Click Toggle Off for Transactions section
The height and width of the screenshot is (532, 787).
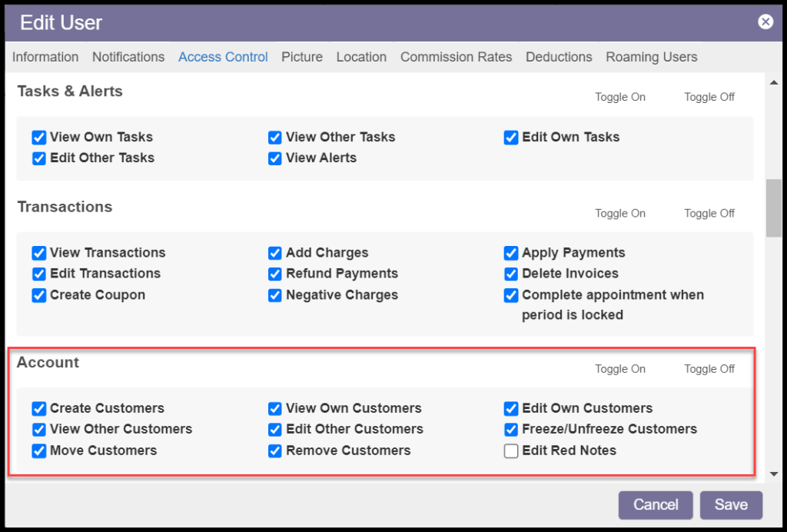pos(709,214)
